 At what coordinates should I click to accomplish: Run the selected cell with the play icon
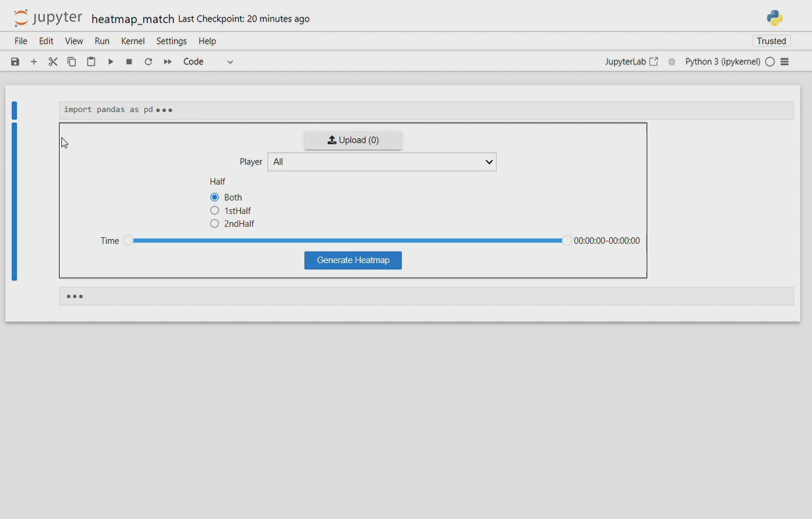click(110, 62)
